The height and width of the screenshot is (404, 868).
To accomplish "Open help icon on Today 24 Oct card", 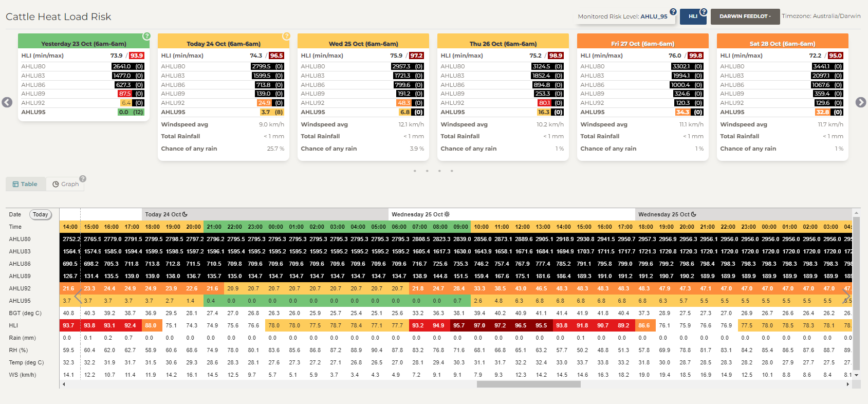I will pos(286,36).
